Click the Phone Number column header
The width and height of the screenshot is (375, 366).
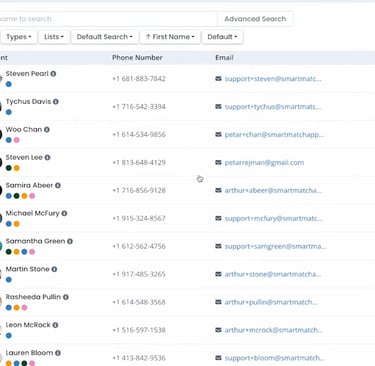137,58
